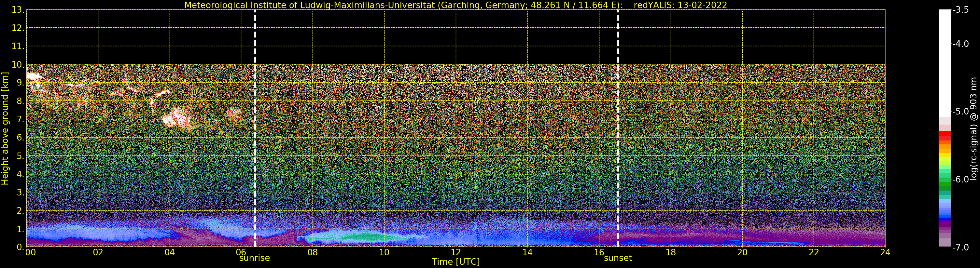Image resolution: width=980 pixels, height=268 pixels.
Task: Click the colorbar label '-7.0'
Action: point(960,248)
